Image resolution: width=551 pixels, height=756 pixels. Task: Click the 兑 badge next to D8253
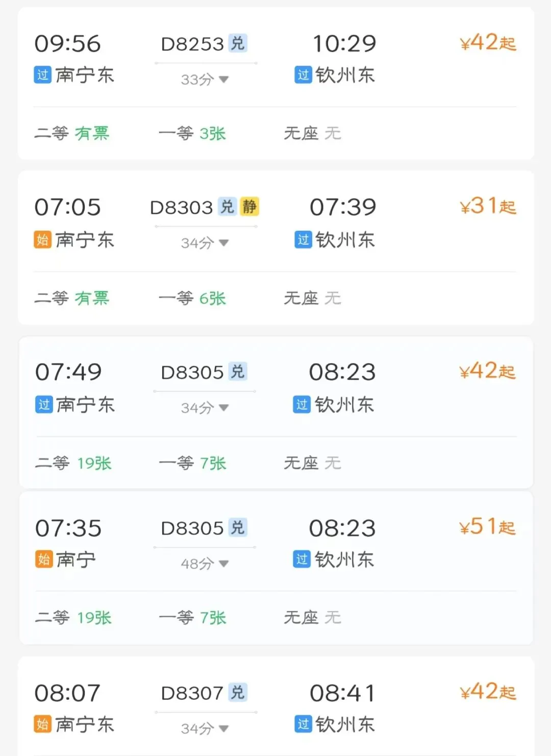coord(237,43)
